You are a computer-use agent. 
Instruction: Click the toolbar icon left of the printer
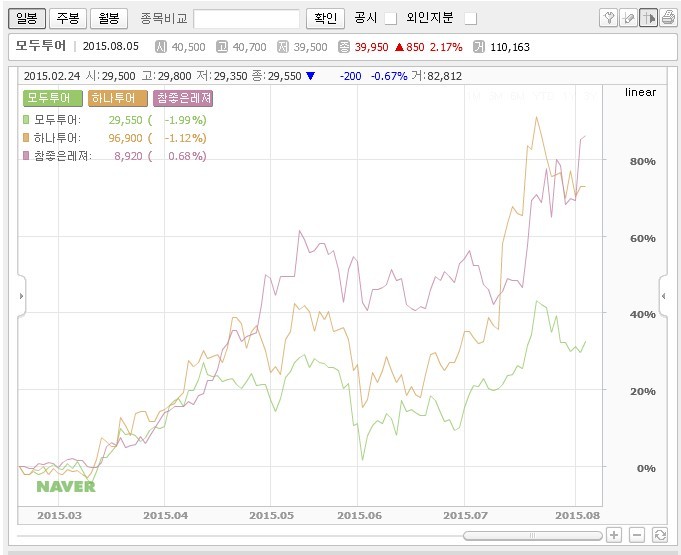[648, 18]
